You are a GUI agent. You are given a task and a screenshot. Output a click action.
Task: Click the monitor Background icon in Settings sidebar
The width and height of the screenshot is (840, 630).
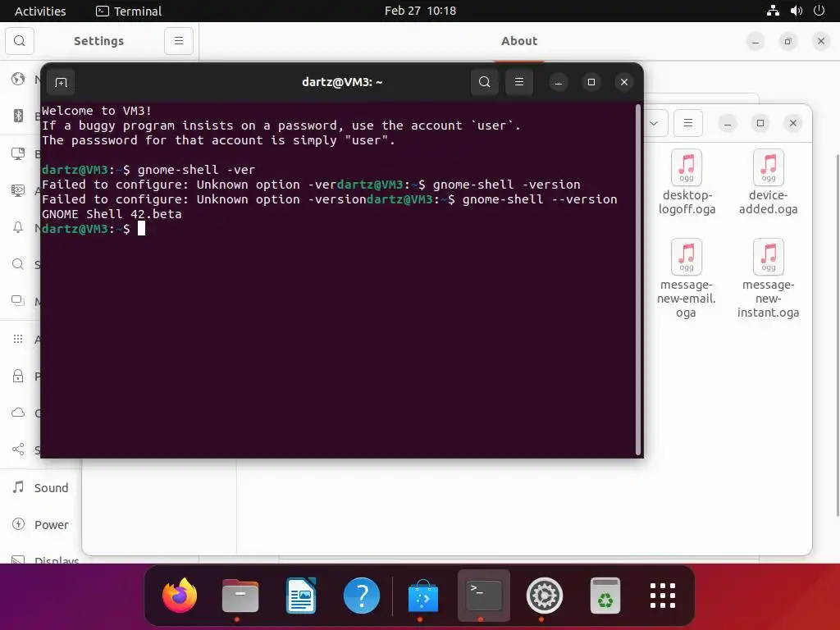(x=18, y=153)
